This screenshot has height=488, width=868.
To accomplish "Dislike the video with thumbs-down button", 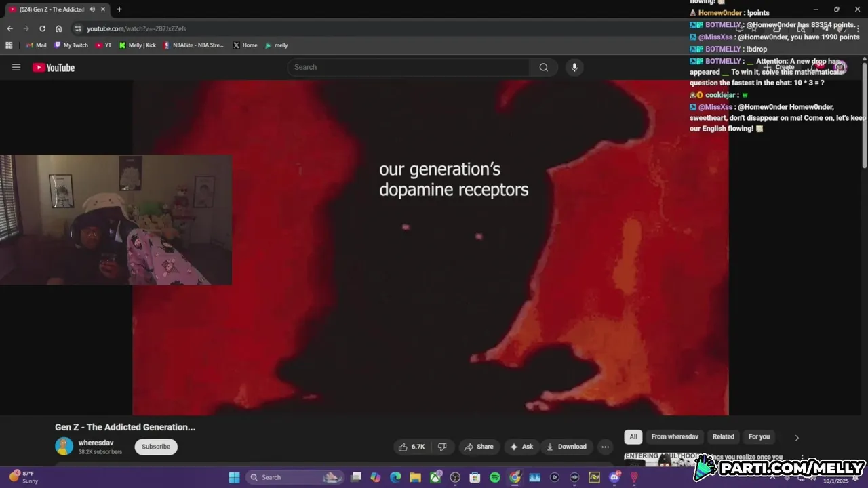I will coord(442,447).
